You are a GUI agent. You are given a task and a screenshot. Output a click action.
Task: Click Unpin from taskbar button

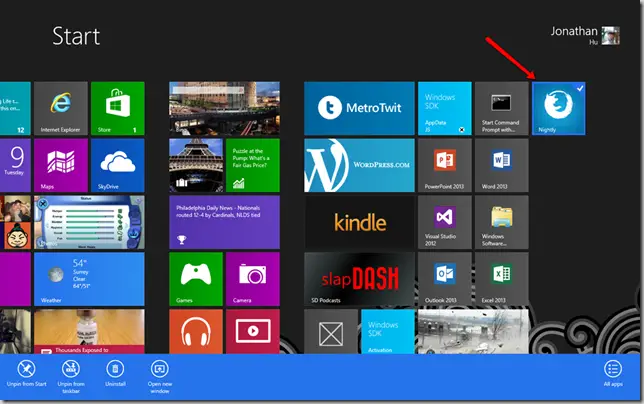[x=71, y=376]
